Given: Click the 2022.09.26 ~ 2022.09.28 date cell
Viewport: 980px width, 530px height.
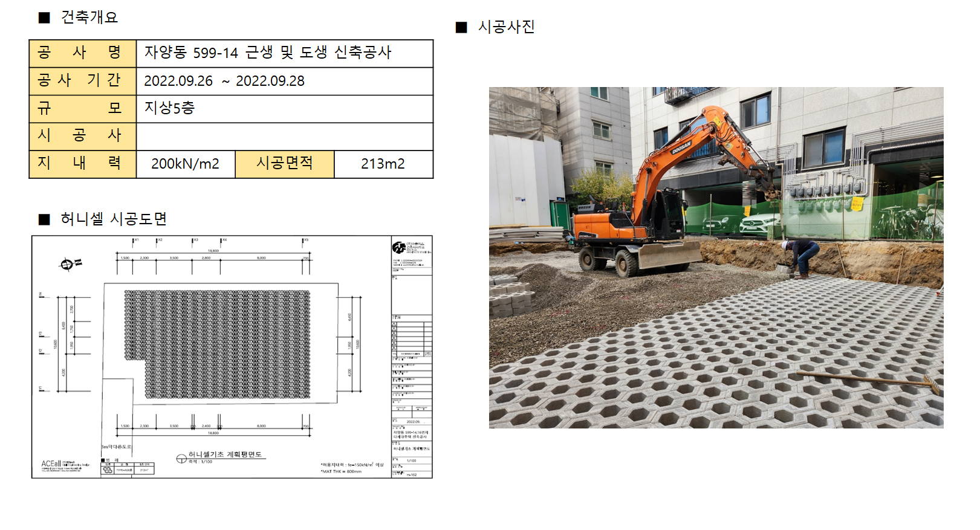Looking at the screenshot, I should (285, 81).
